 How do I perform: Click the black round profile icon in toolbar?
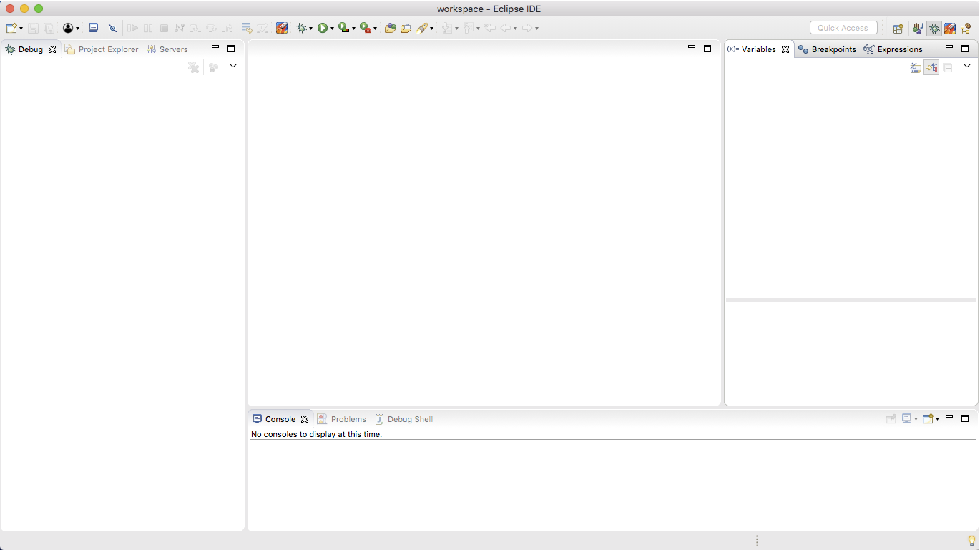[x=68, y=28]
